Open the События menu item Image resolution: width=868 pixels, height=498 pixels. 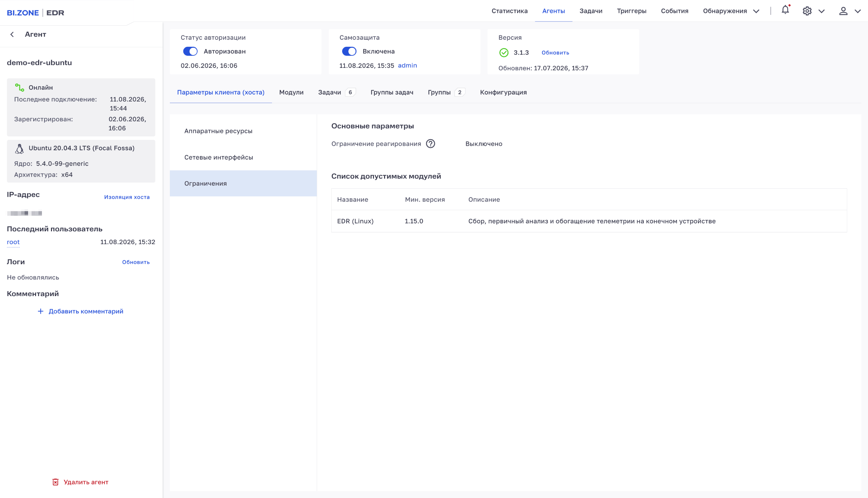(x=675, y=11)
